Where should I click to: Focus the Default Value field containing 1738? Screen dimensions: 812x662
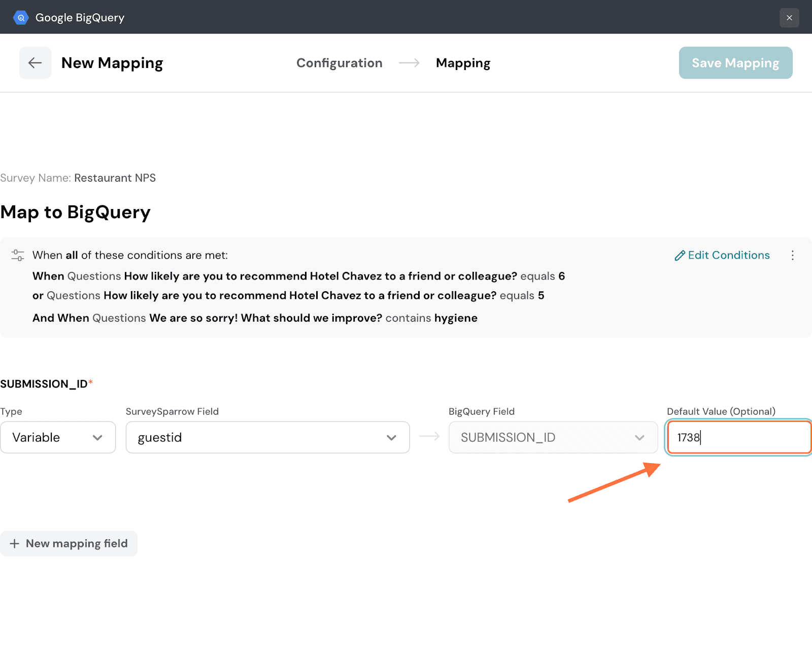tap(738, 437)
